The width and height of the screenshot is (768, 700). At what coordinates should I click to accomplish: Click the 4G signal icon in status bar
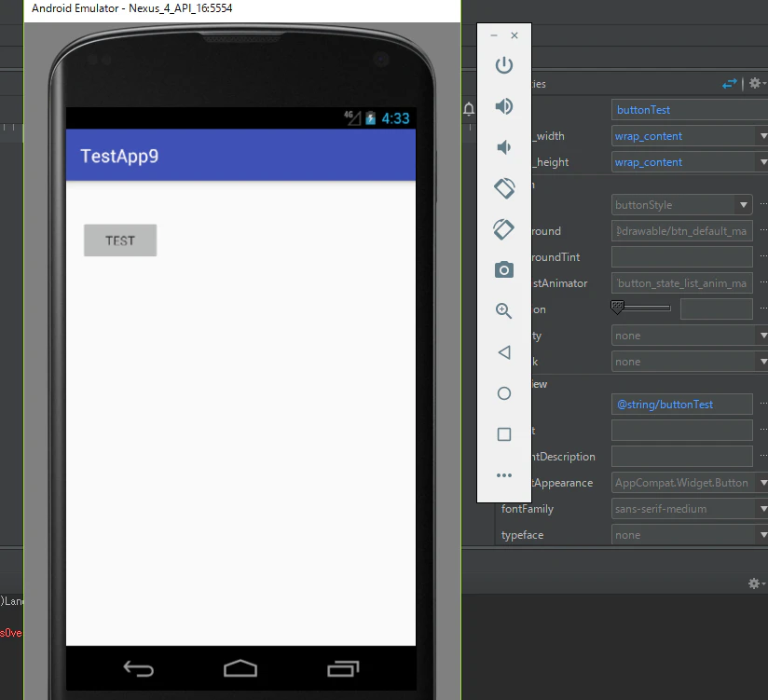(x=351, y=117)
